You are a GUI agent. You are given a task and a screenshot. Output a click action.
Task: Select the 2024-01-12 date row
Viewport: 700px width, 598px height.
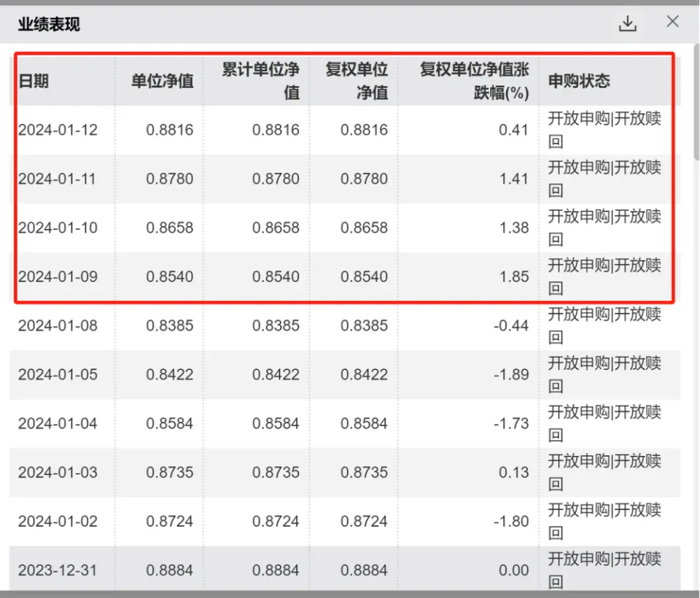coord(58,131)
